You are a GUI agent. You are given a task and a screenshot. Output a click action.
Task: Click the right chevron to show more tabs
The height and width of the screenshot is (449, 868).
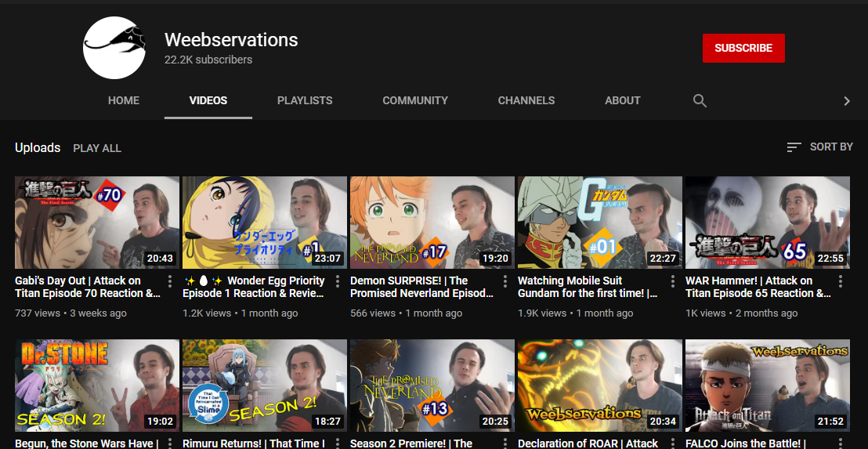[846, 101]
